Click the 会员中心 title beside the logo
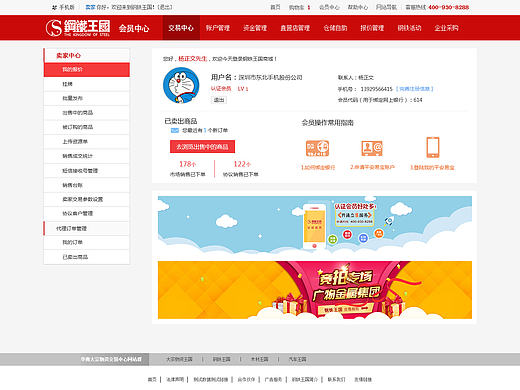Viewport: 520px width, 390px height. click(134, 28)
